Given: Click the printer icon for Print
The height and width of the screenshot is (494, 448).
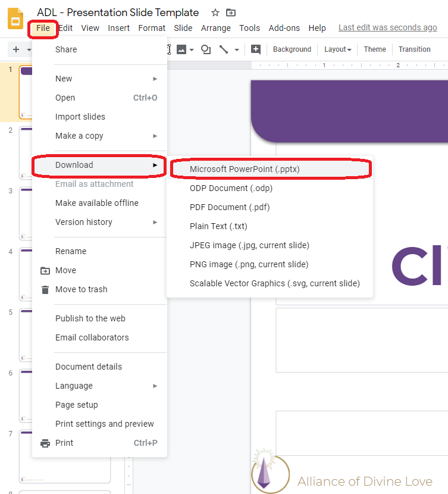Looking at the screenshot, I should (45, 443).
